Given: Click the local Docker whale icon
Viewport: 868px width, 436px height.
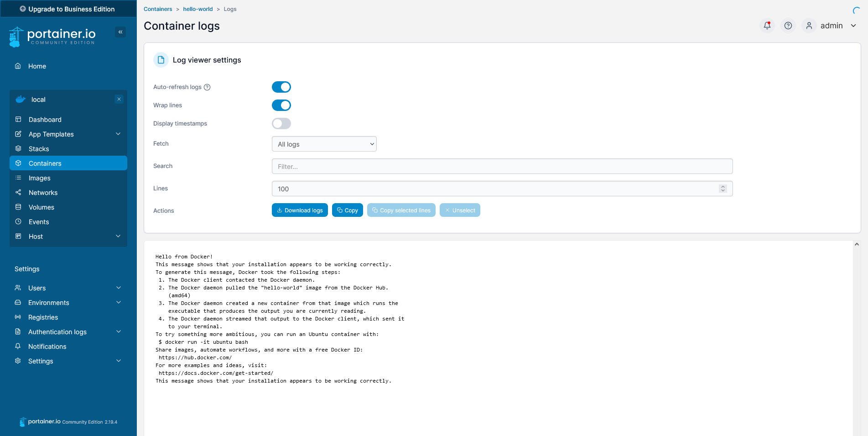Looking at the screenshot, I should (x=21, y=99).
